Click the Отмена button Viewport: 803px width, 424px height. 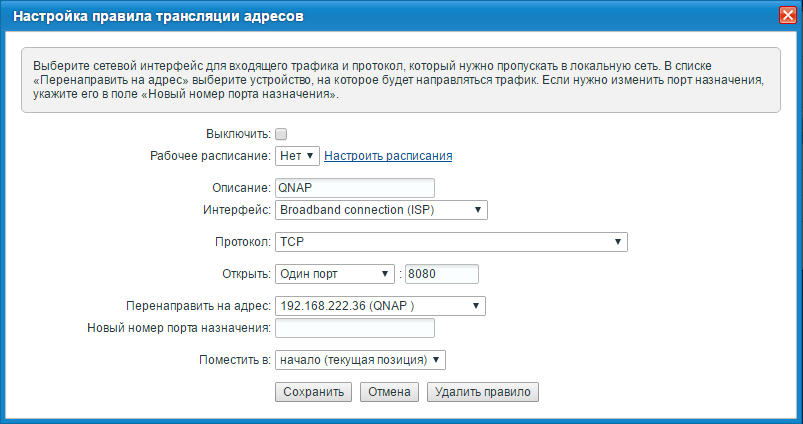click(389, 392)
